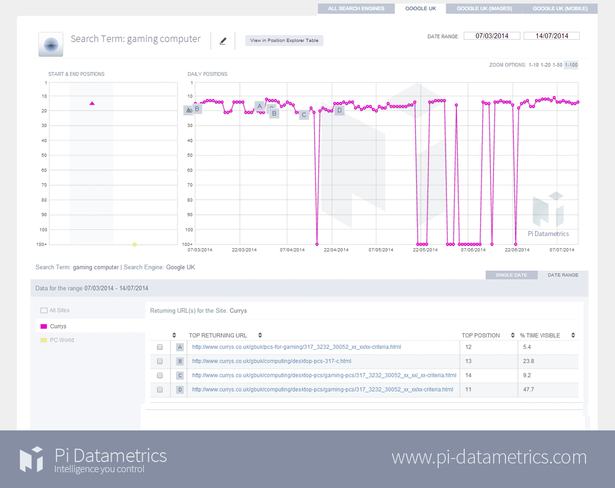The image size is (615, 488).
Task: Click the C label icon in table
Action: (x=180, y=375)
